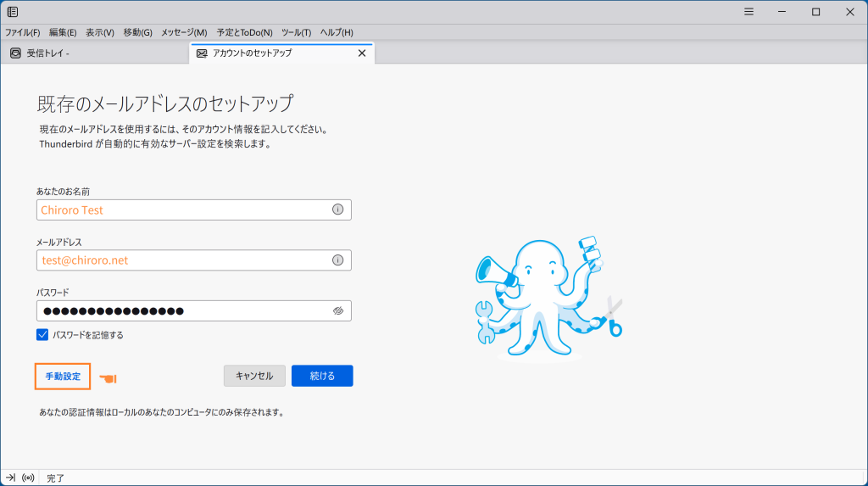Click the あなたのお名前 input field

click(x=194, y=210)
